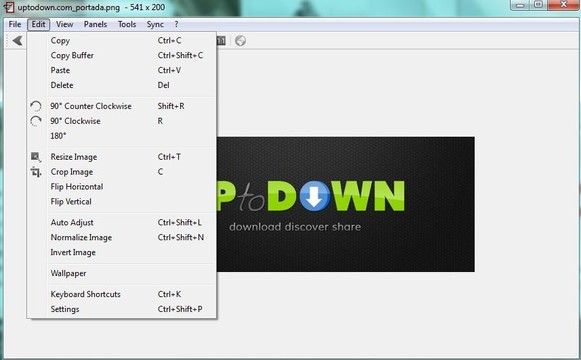581x360 pixels.
Task: Click the Crop Image icon in the menu
Action: (x=36, y=172)
